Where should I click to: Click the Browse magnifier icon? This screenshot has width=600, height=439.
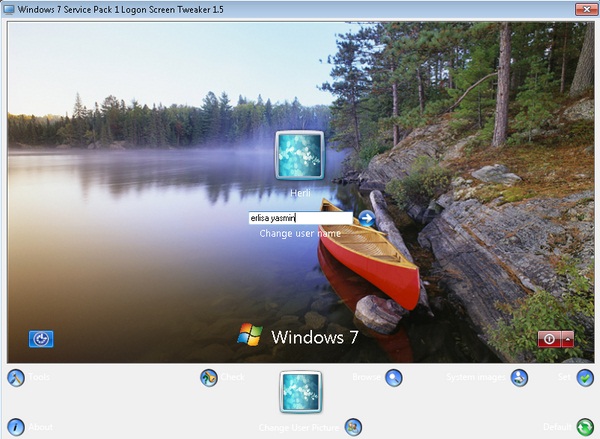pos(394,378)
